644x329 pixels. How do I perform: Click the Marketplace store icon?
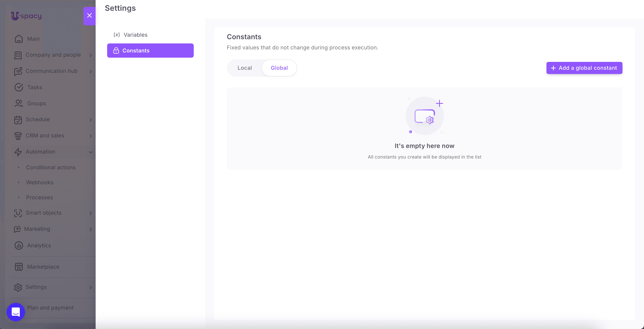(x=19, y=267)
